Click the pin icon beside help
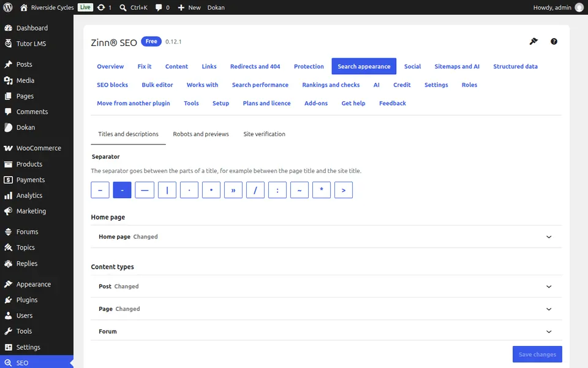The width and height of the screenshot is (588, 368). (533, 41)
